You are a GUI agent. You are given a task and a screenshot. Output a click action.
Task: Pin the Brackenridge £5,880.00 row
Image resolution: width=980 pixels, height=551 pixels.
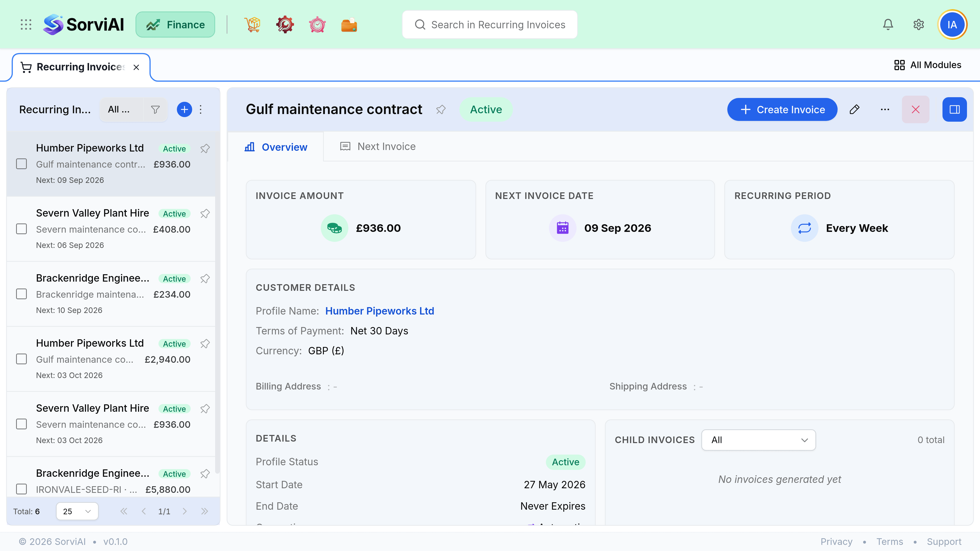(205, 473)
